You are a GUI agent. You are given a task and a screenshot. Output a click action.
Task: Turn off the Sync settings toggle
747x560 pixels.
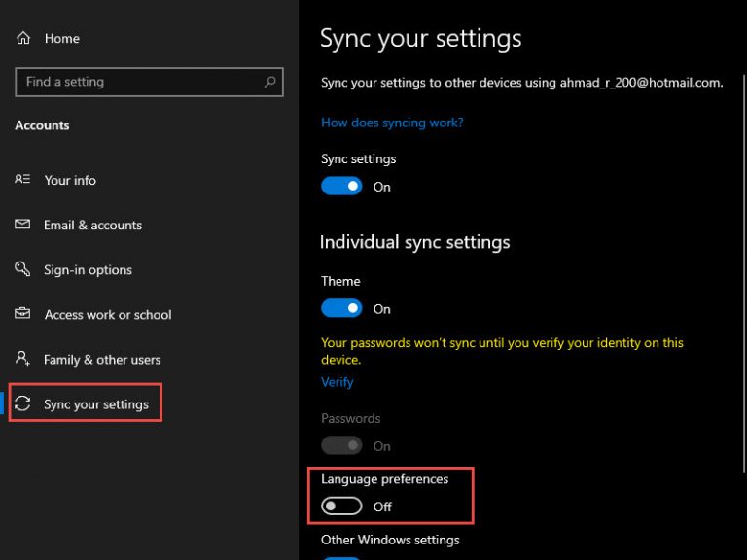pyautogui.click(x=341, y=187)
